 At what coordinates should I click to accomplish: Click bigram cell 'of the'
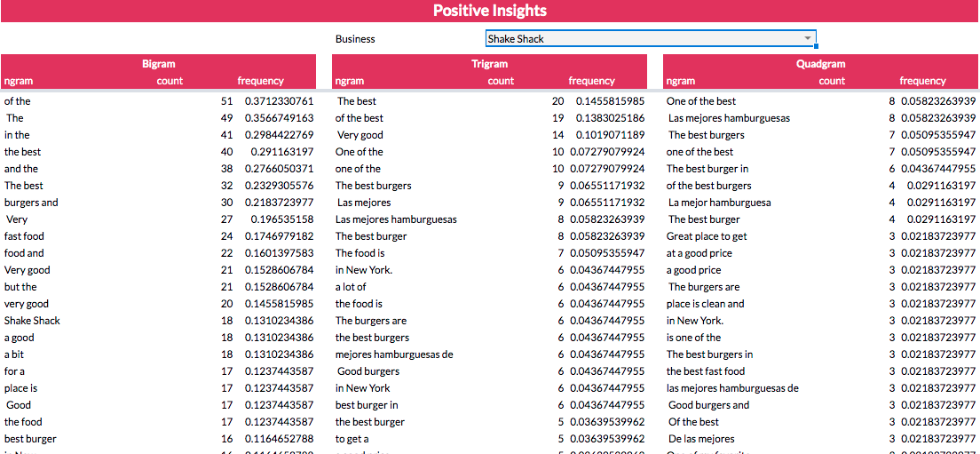pyautogui.click(x=17, y=101)
